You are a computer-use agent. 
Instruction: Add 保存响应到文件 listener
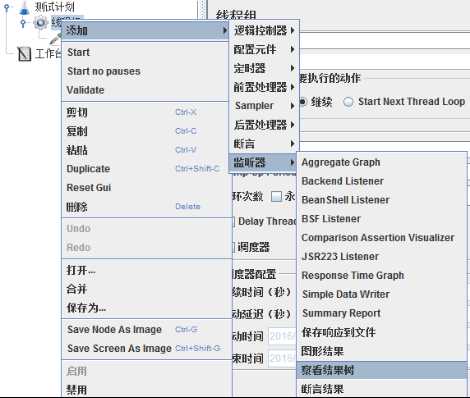click(382, 332)
